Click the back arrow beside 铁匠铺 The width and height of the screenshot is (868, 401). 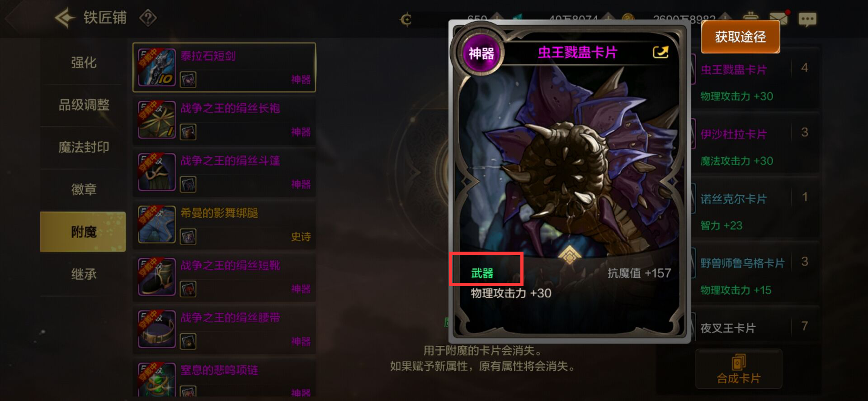point(65,19)
